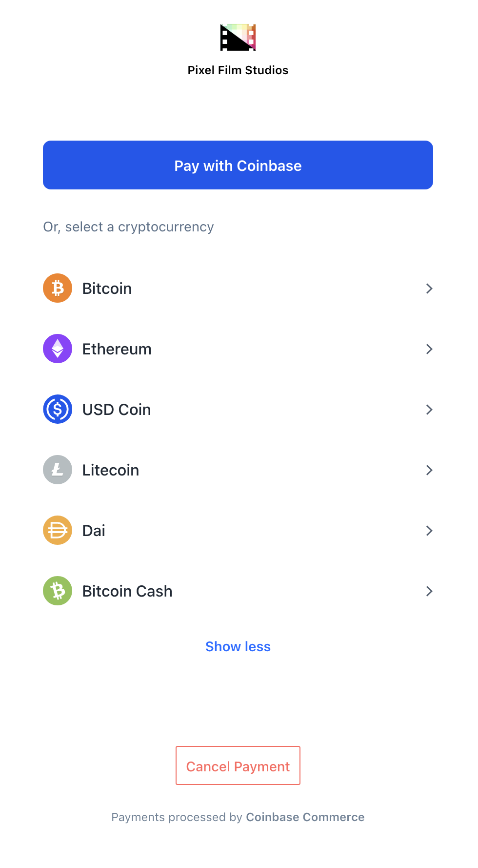478x868 pixels.
Task: Click the Pixel Film Studios logo icon
Action: click(238, 38)
